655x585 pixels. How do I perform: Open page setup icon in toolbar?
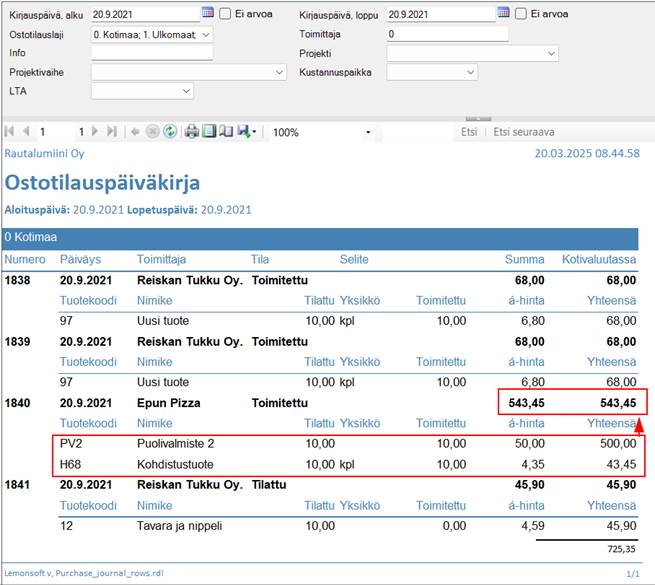click(226, 132)
